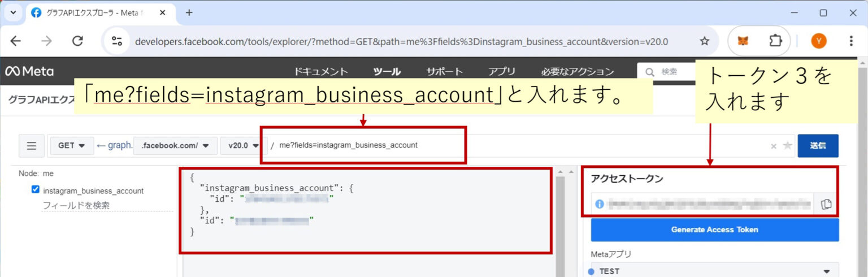868x277 pixels.
Task: Clear the query path with X icon
Action: [x=774, y=146]
